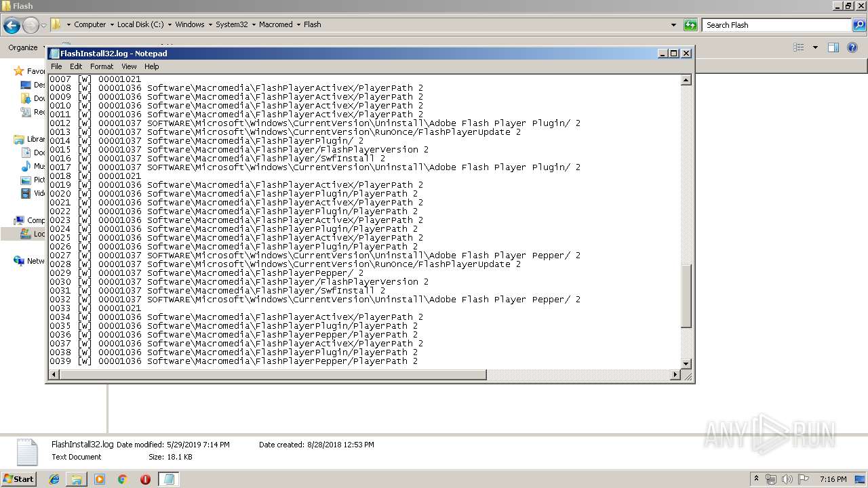This screenshot has width=868, height=488.
Task: Click Notepad's vertical scroll down arrow
Action: [686, 364]
